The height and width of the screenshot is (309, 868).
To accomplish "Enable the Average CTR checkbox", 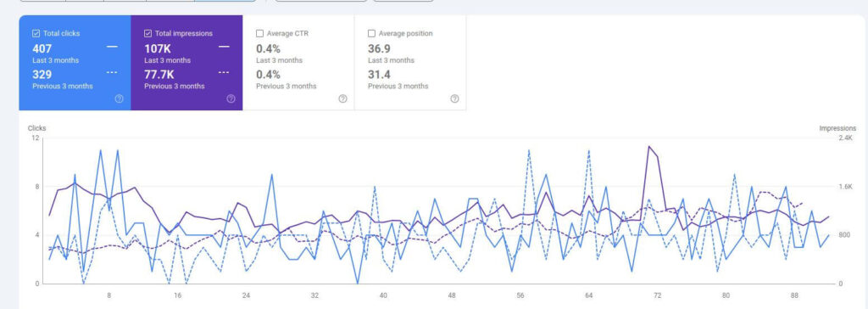I will (x=259, y=33).
